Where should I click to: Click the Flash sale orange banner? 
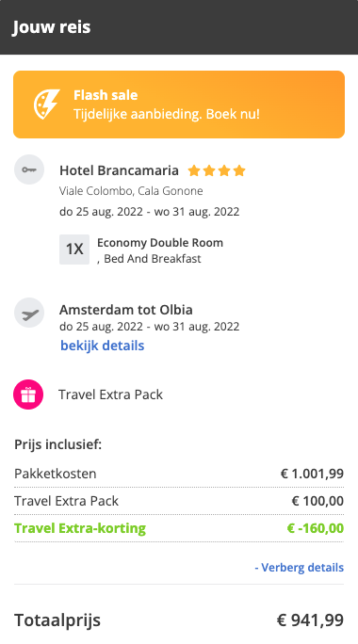(179, 105)
